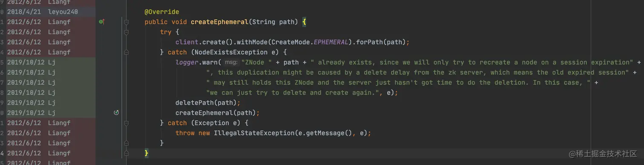Viewport: 644px width, 165px height.
Task: Click 'NodeExistsException' in the catch clause
Action: (x=231, y=52)
